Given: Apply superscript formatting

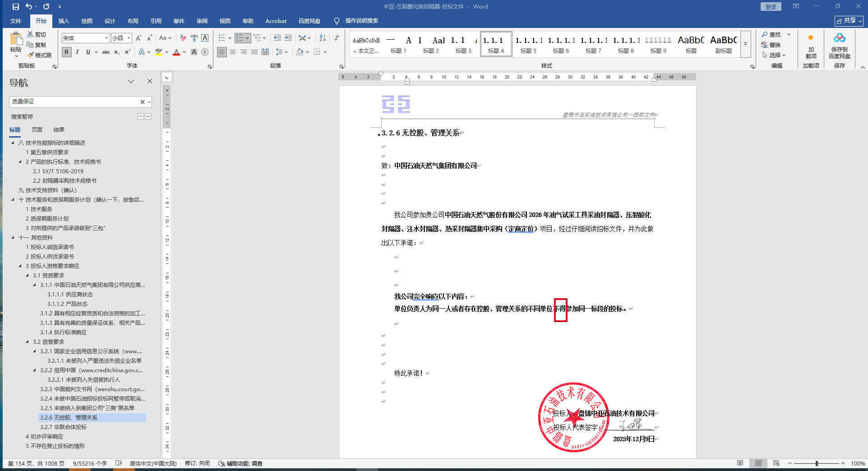Looking at the screenshot, I should [128, 52].
